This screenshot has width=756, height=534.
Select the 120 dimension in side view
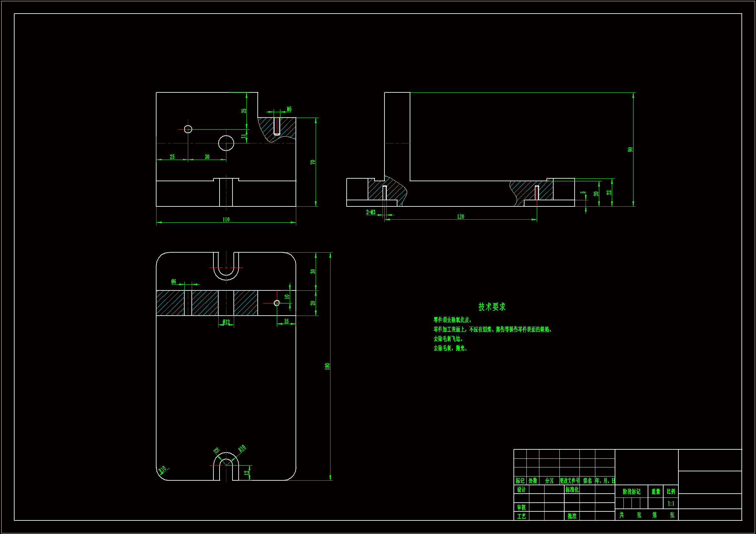click(x=460, y=216)
